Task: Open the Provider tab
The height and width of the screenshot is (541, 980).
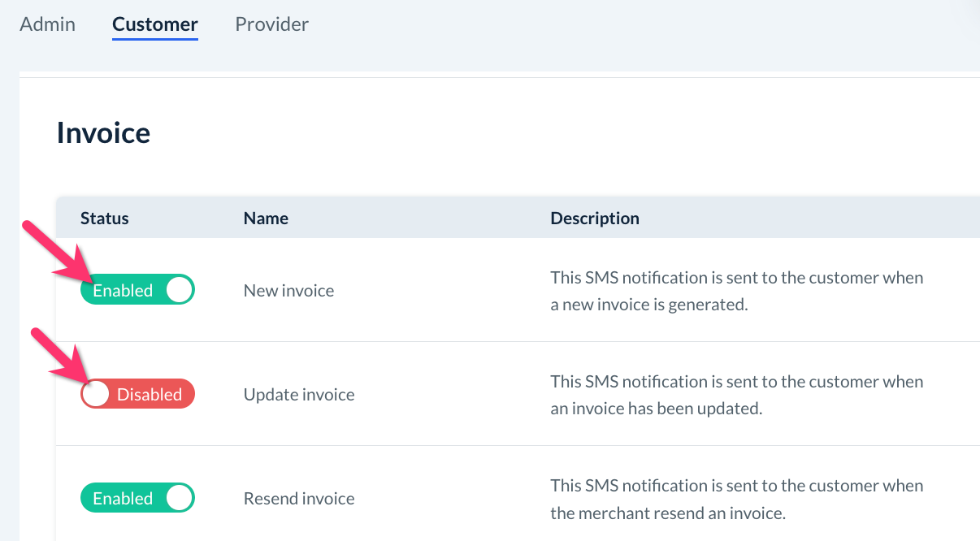Action: [x=271, y=24]
